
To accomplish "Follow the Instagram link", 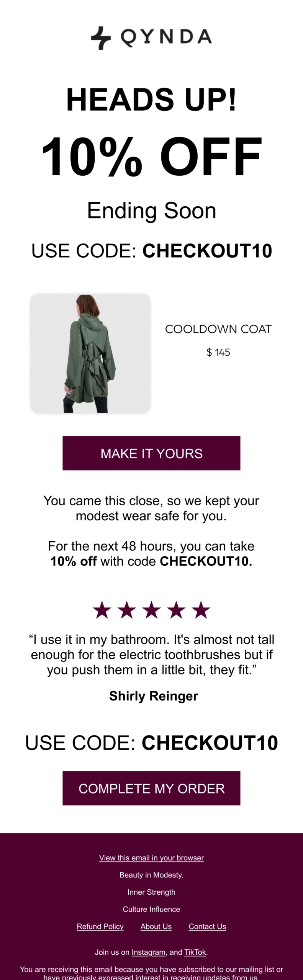I will coord(148,952).
